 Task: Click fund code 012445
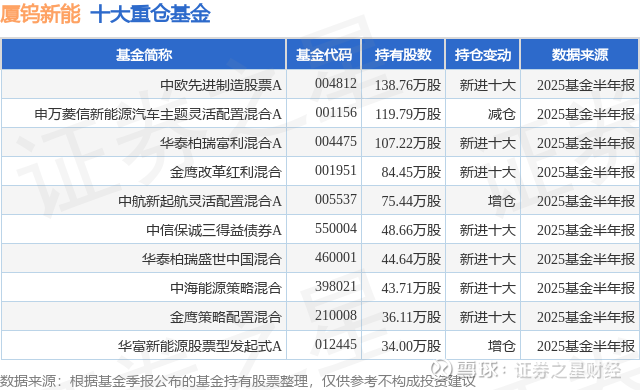click(x=336, y=345)
